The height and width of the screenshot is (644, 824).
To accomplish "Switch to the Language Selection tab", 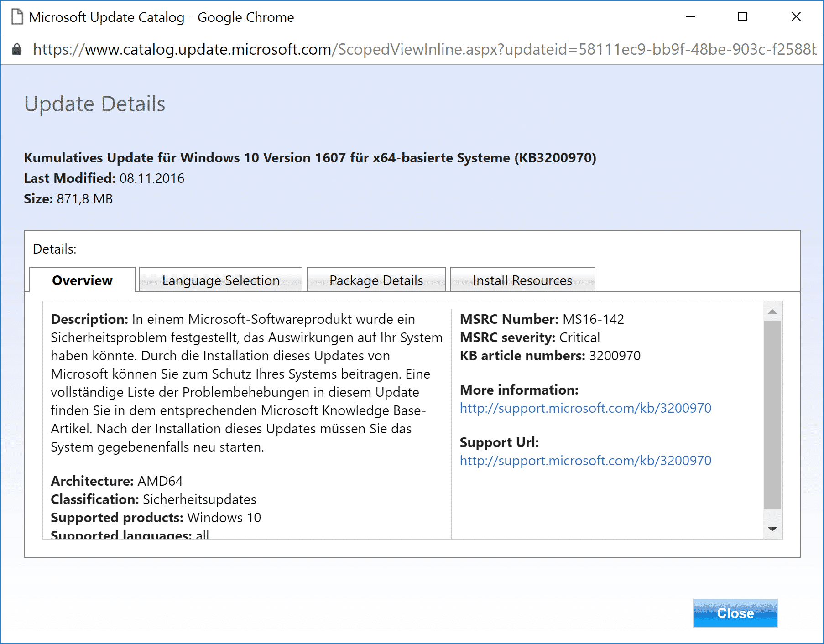I will tap(221, 280).
